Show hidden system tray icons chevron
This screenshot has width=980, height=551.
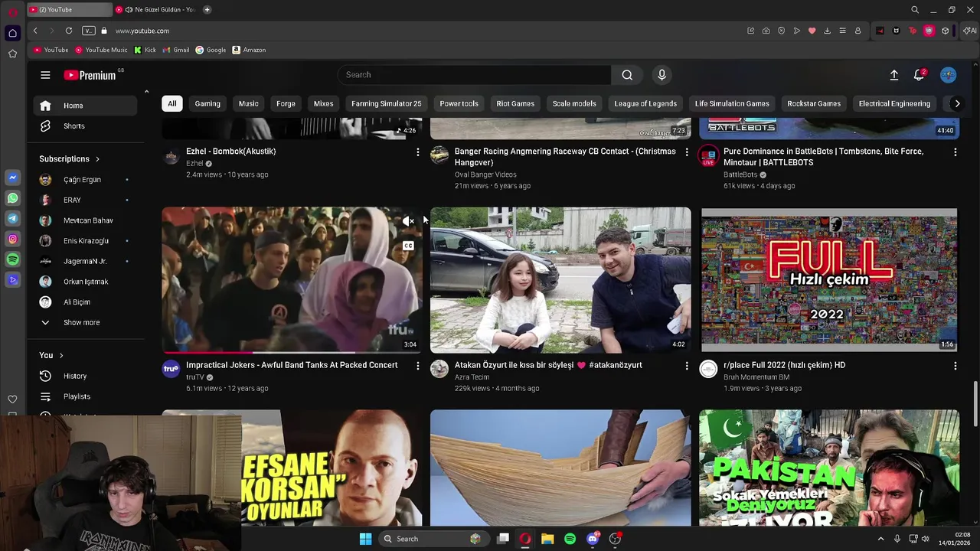[x=880, y=539]
